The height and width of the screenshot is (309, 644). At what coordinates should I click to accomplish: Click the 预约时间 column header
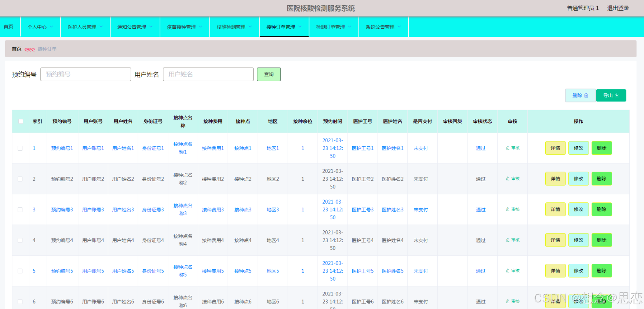tap(332, 121)
